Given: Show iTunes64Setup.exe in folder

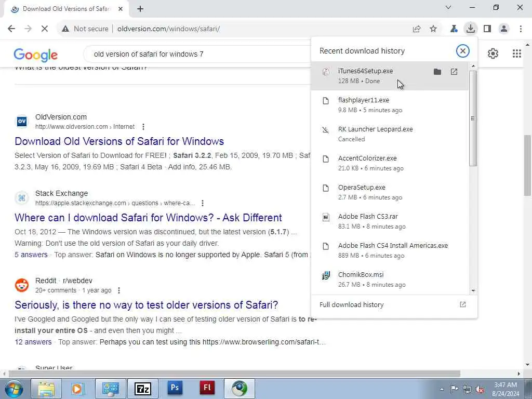Looking at the screenshot, I should [437, 72].
